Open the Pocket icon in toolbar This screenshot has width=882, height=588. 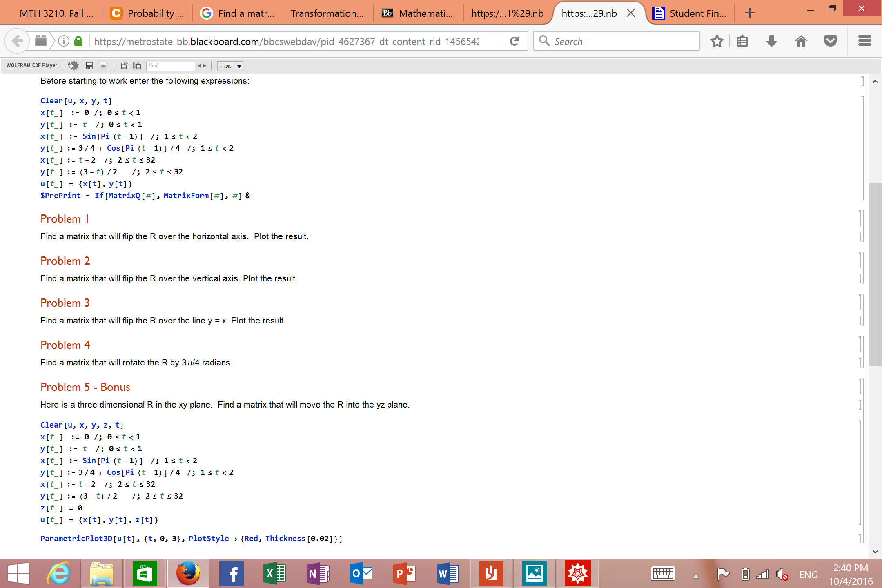[830, 41]
